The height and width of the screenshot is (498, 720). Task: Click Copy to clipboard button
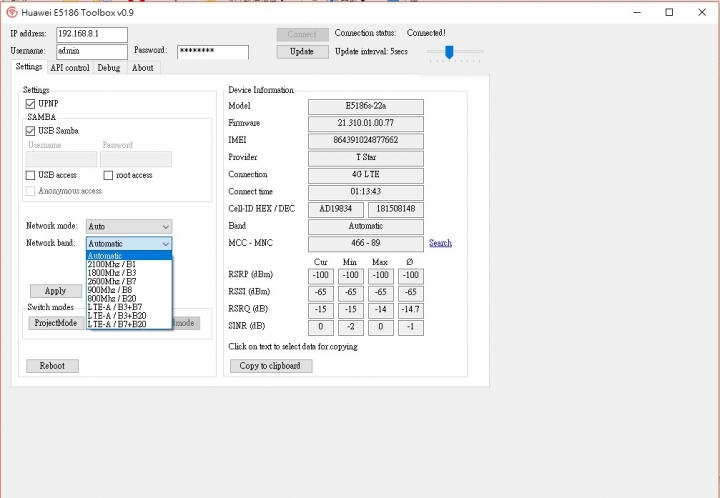pos(270,366)
